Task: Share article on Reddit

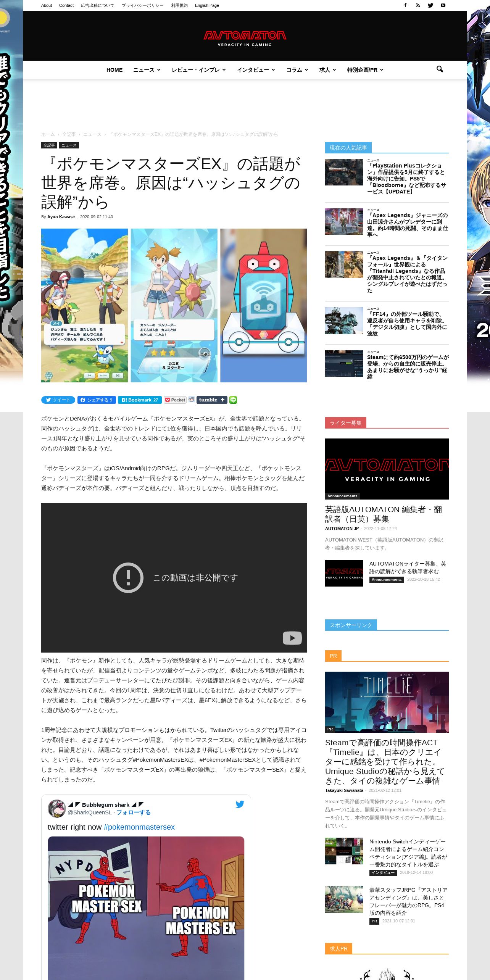Action: click(192, 400)
